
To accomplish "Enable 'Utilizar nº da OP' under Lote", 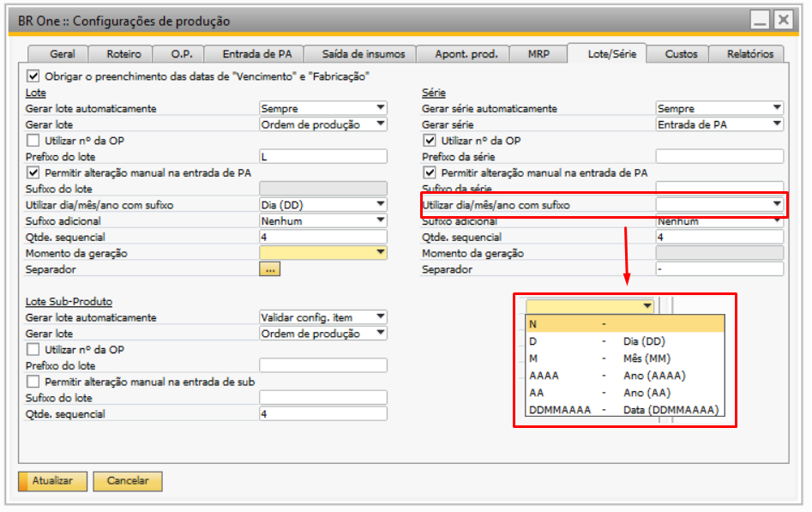I will [x=33, y=141].
